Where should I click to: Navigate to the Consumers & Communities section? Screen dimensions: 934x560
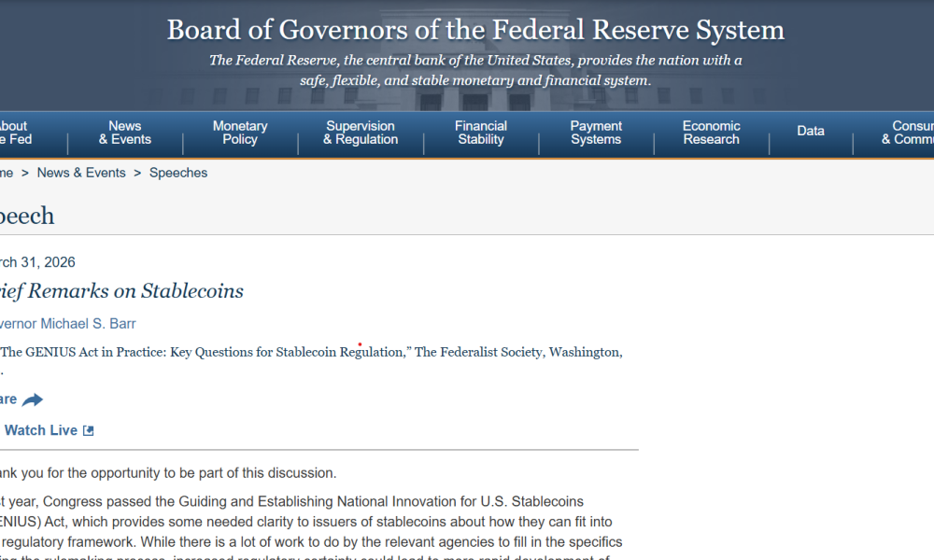(913, 132)
